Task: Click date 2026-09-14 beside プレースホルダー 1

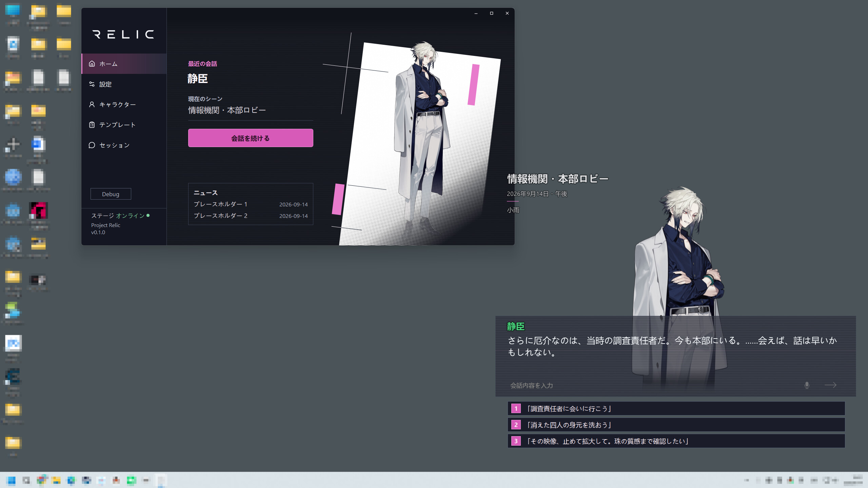Action: tap(294, 204)
